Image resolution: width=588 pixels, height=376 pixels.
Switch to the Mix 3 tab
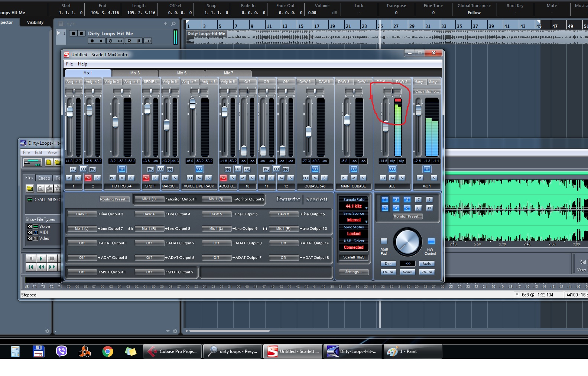(135, 73)
